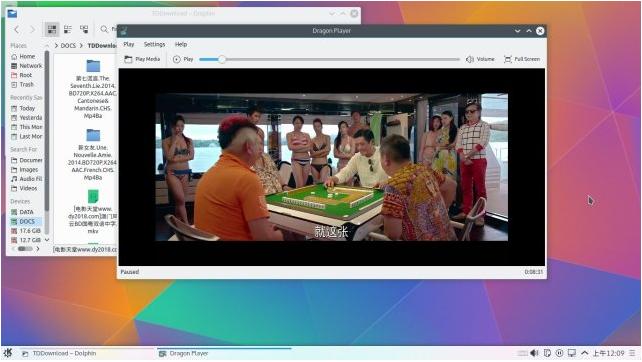Click the clock showing 上午12:09
Viewport: 642px width, 362px height.
608,353
